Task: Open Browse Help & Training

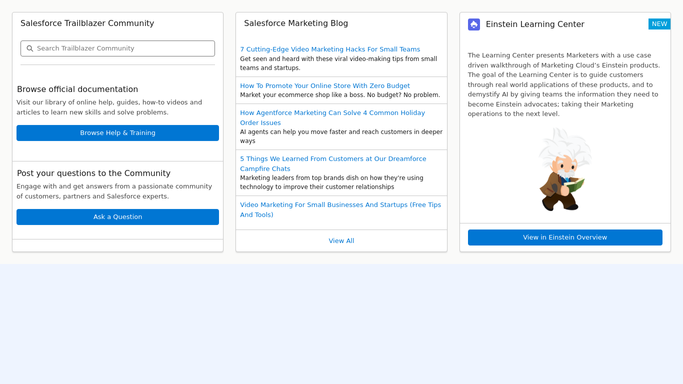Action: pyautogui.click(x=118, y=133)
